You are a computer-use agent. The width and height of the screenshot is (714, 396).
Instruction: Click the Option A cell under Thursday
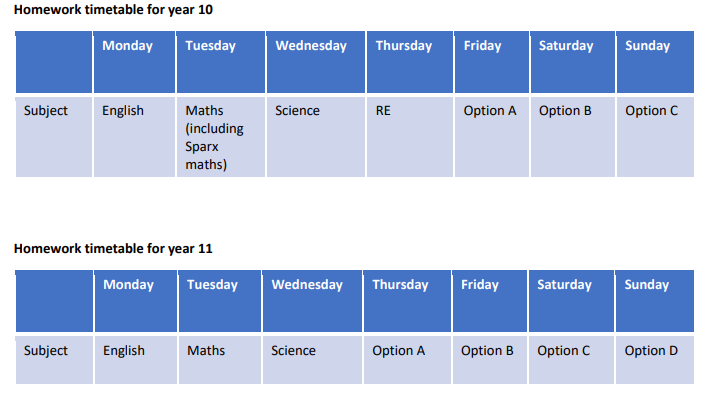[x=407, y=360]
